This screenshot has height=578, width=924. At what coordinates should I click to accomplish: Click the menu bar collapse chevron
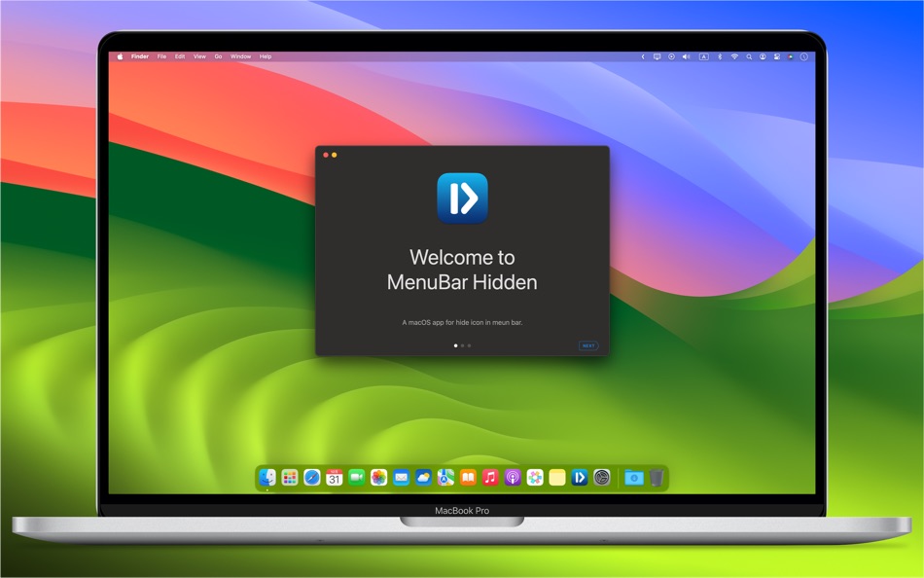click(x=643, y=56)
